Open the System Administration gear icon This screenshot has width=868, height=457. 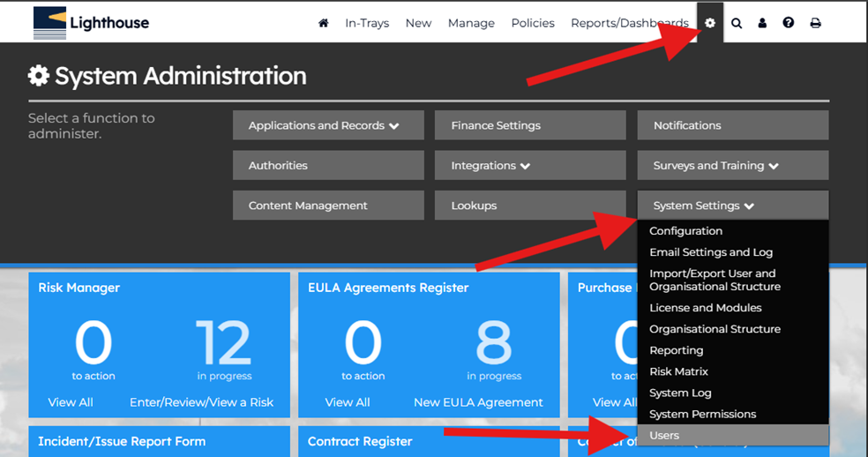point(710,23)
